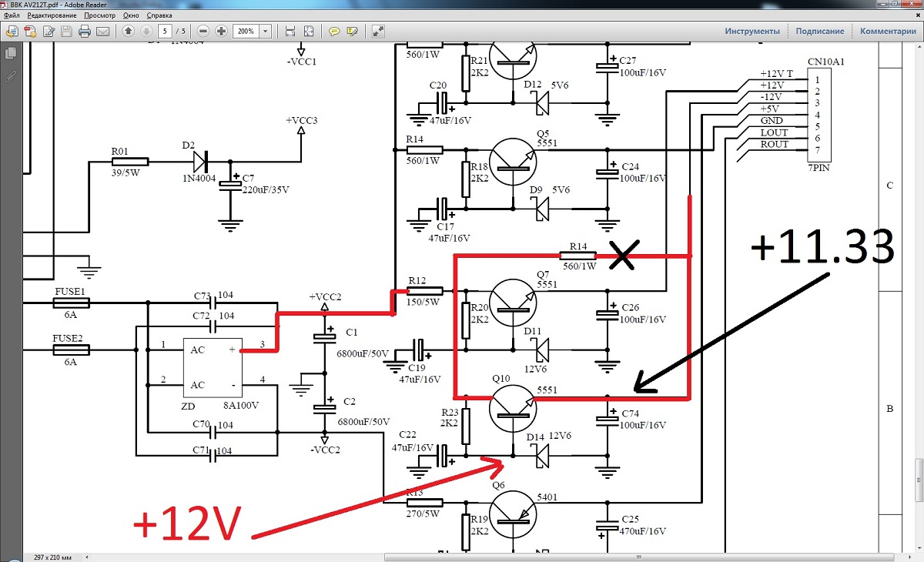Open the page thumbnails side panel
This screenshot has height=562, width=924.
(11, 53)
